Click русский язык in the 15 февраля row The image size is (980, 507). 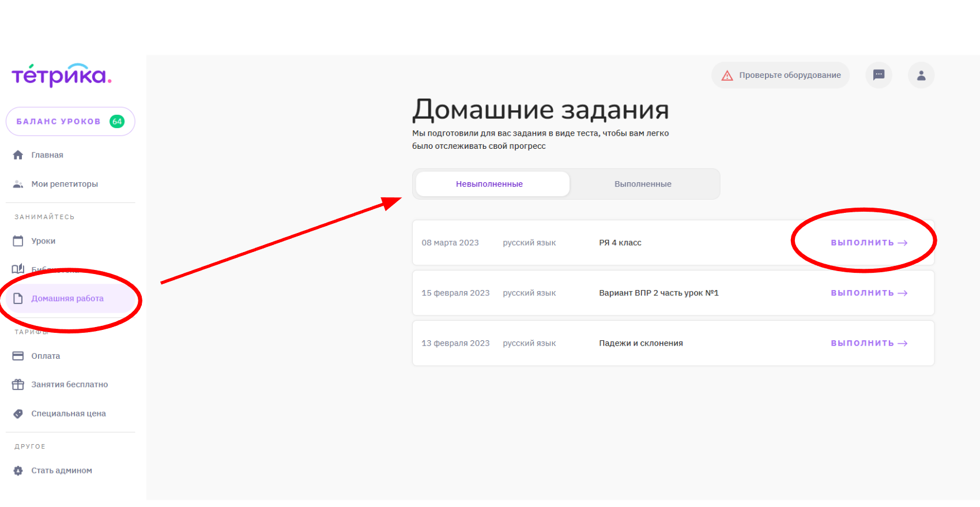click(529, 293)
